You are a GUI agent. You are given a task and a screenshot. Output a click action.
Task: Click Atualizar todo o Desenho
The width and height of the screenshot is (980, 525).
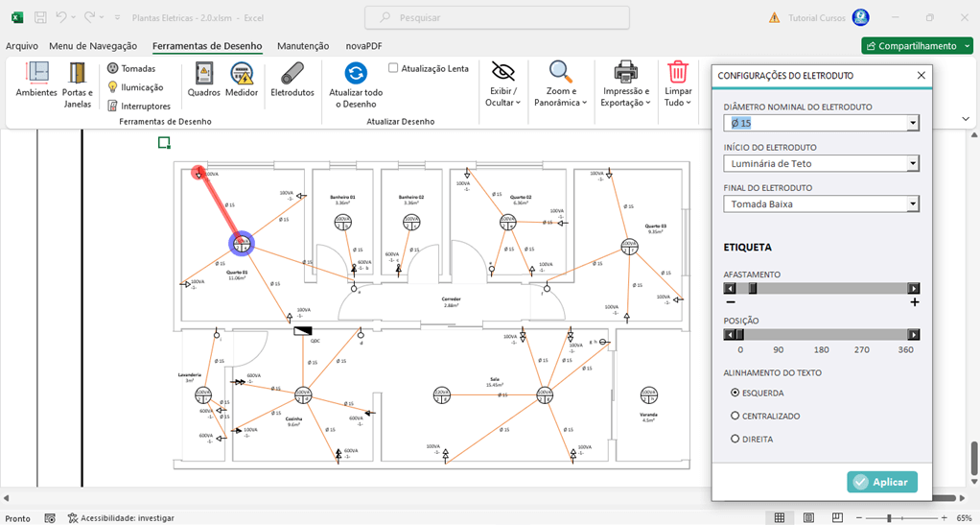click(356, 85)
